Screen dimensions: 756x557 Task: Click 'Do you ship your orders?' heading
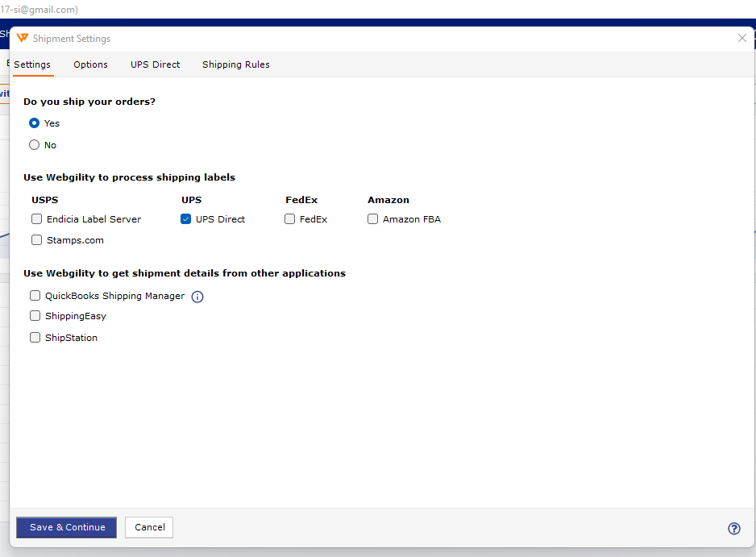click(x=89, y=102)
